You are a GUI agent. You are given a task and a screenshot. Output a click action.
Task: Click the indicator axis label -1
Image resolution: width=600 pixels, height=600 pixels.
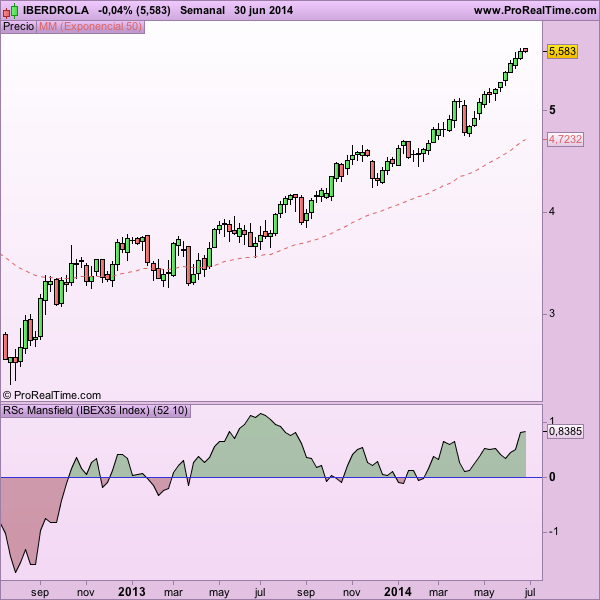click(553, 532)
